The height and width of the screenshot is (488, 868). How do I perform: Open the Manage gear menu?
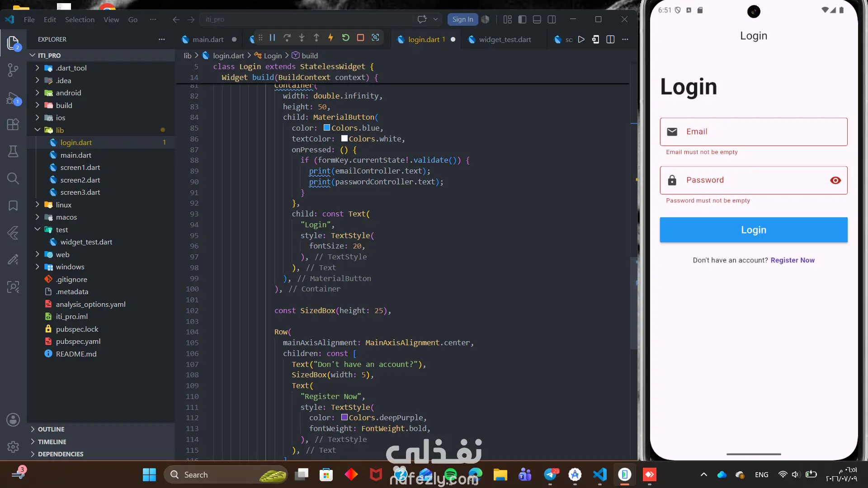[13, 447]
